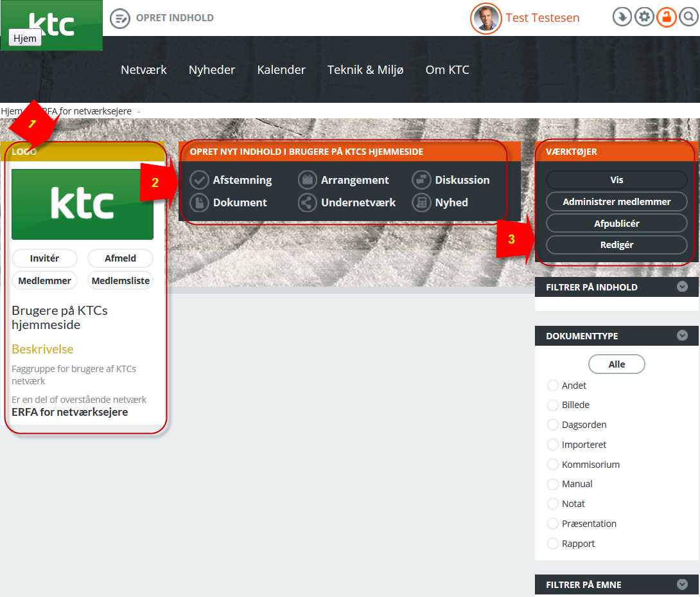
Task: Select the Manual document type
Action: click(553, 484)
